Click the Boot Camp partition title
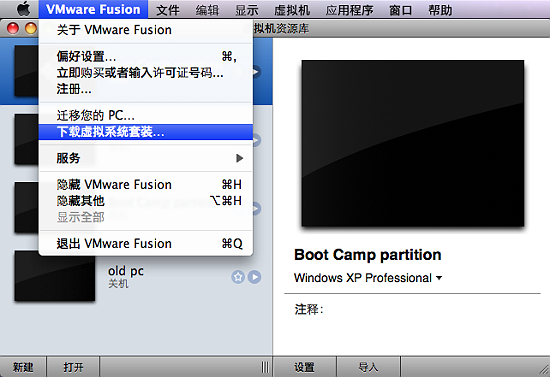 368,255
